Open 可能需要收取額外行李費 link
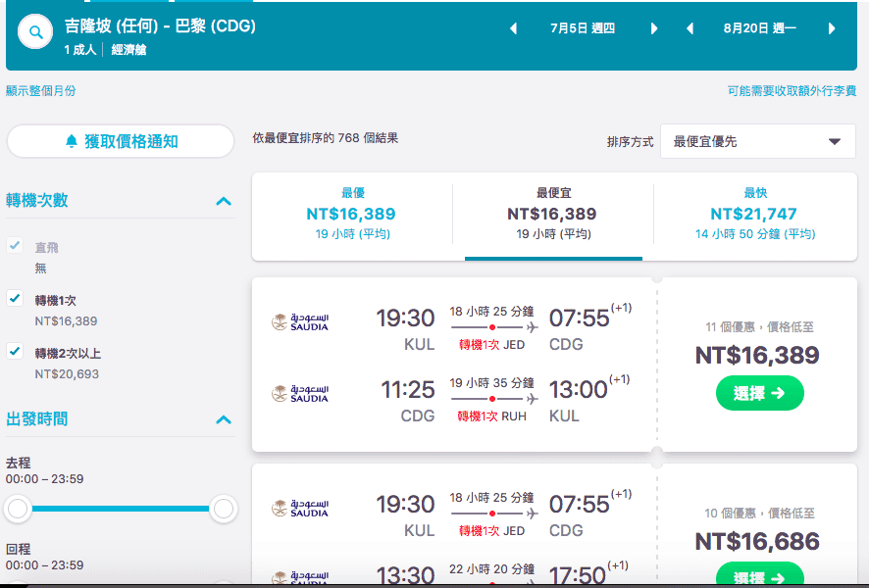Screen dimensions: 869x588 [x=792, y=91]
